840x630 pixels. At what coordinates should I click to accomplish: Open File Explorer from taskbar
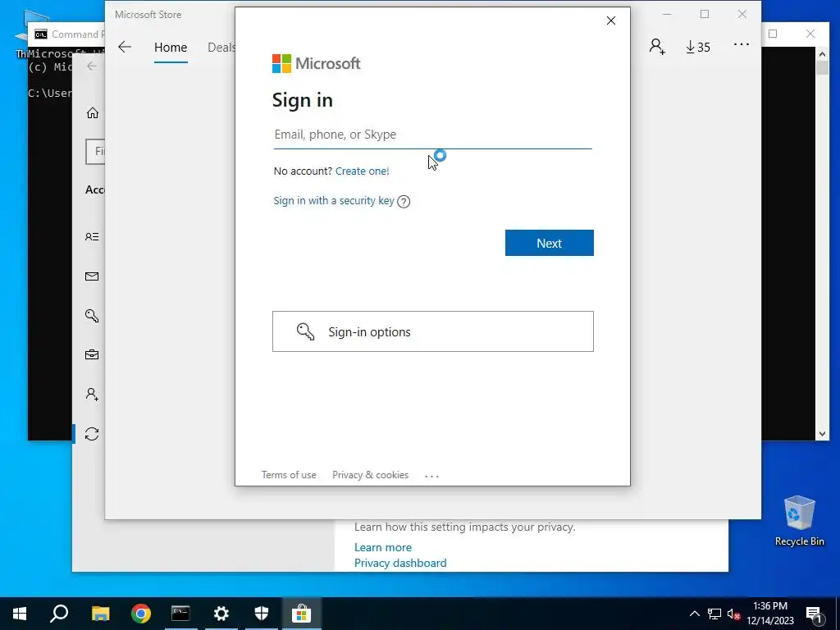(x=100, y=614)
